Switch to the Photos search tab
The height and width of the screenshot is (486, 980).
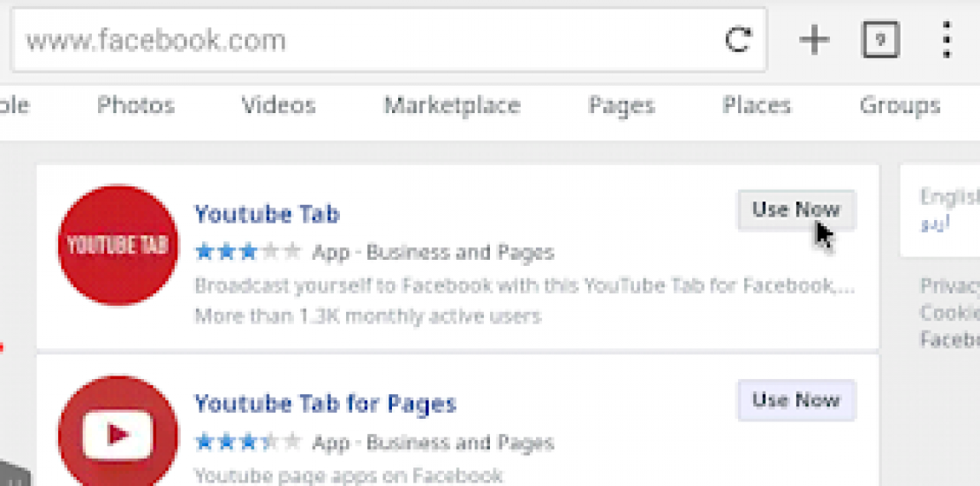tap(136, 106)
